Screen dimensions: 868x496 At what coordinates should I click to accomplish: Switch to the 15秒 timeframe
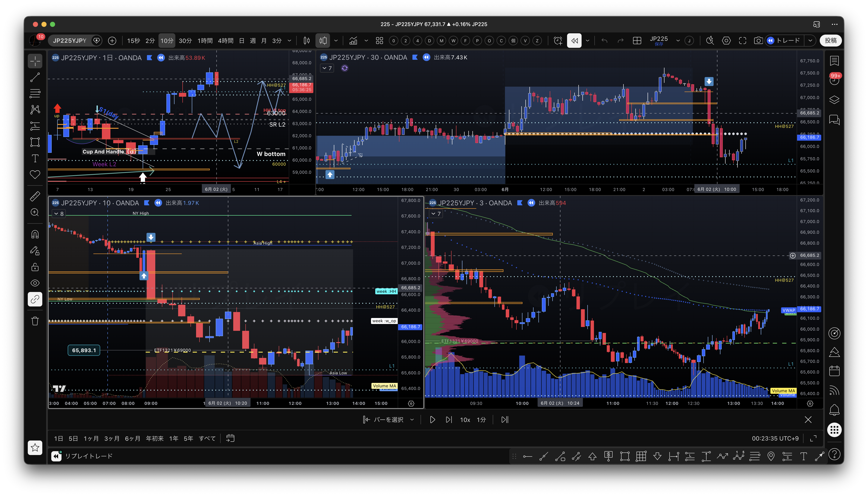click(x=133, y=41)
